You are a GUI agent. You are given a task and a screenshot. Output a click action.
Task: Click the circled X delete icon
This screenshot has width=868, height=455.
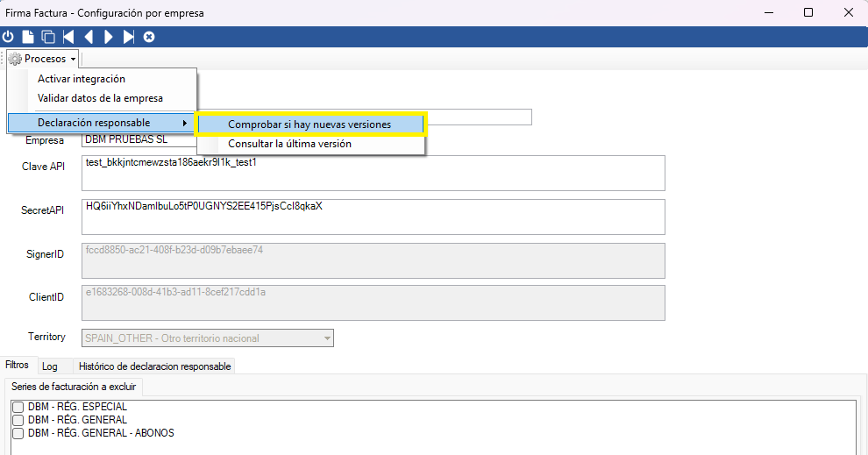coord(149,37)
